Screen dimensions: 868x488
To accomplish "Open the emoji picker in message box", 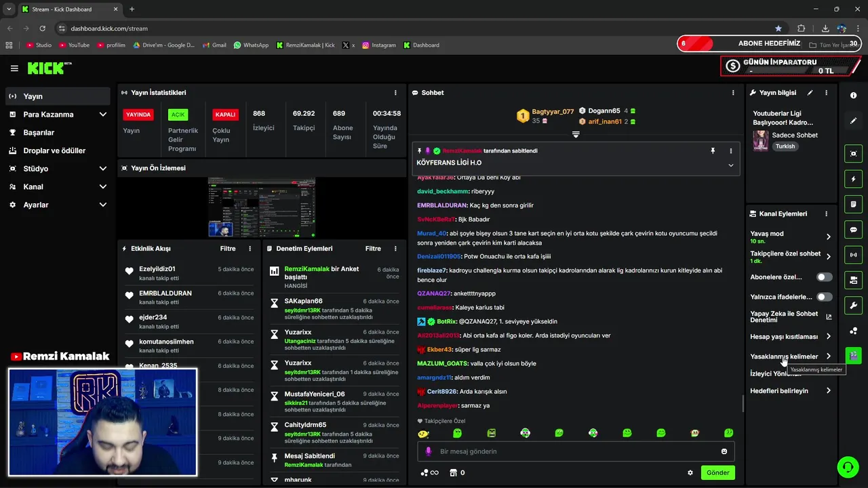I will click(x=724, y=451).
